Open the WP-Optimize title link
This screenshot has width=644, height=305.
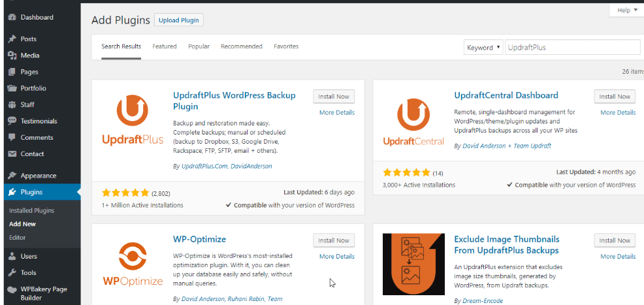point(200,239)
